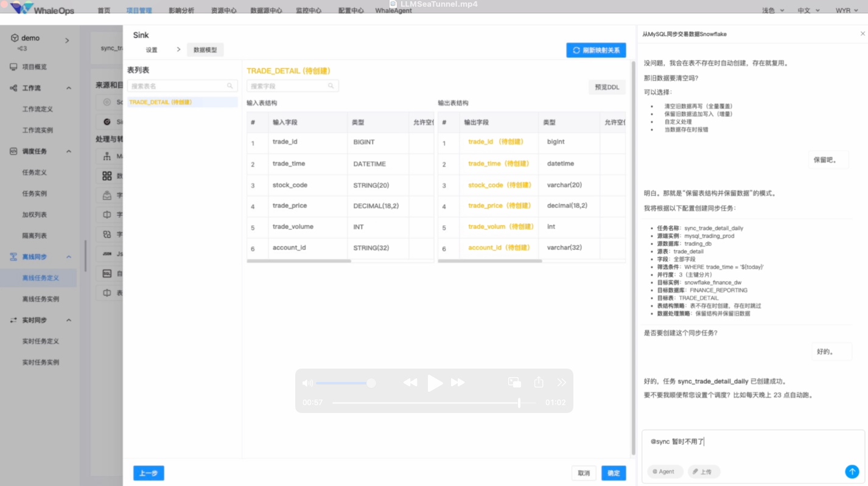Click the 上一步 button
Screen dimensions: 868x486
click(x=149, y=473)
